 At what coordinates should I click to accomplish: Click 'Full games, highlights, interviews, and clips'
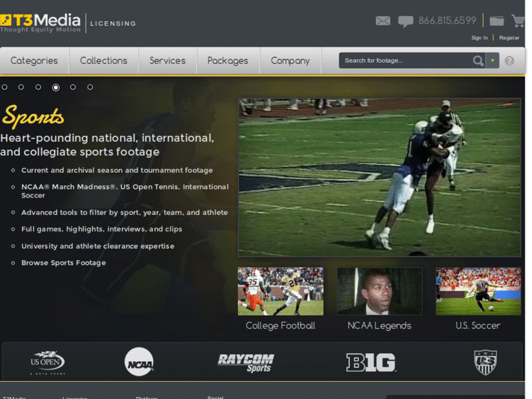102,229
